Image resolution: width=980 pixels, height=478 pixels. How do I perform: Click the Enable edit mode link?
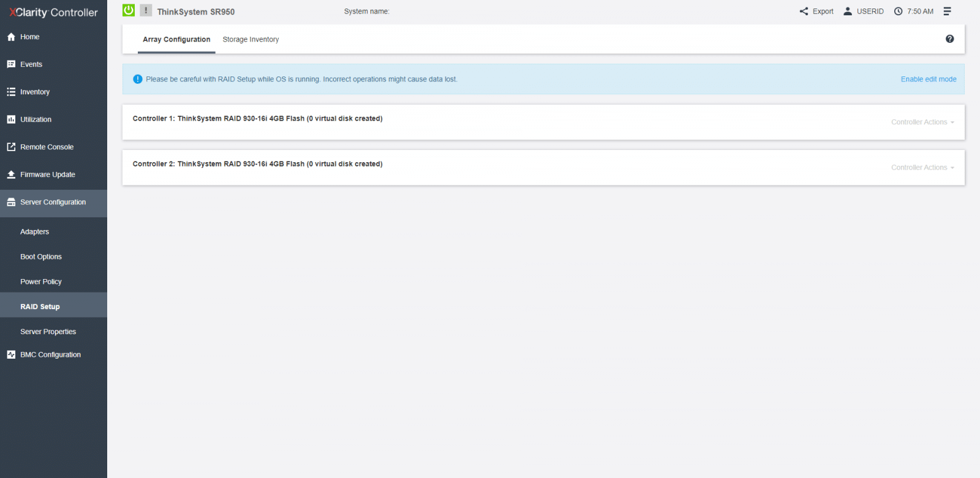pyautogui.click(x=929, y=79)
